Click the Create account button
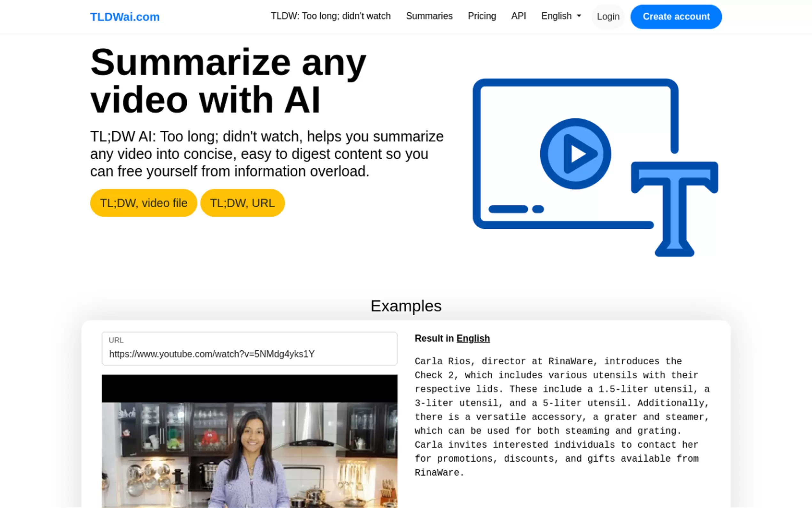The height and width of the screenshot is (508, 812). (676, 17)
